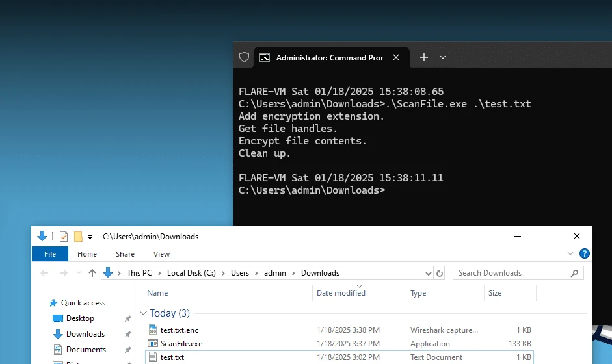Collapse the Today (3) file group
This screenshot has width=612, height=364.
point(143,313)
